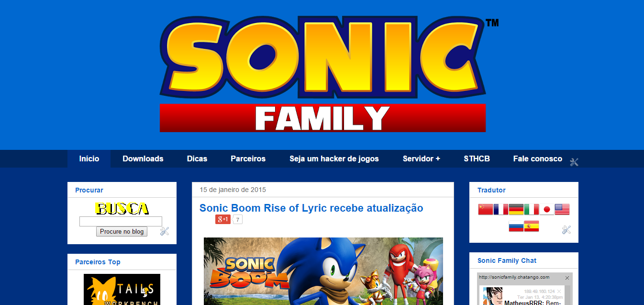This screenshot has height=305, width=644.
Task: Click the Chinese flag translator icon
Action: (x=486, y=209)
